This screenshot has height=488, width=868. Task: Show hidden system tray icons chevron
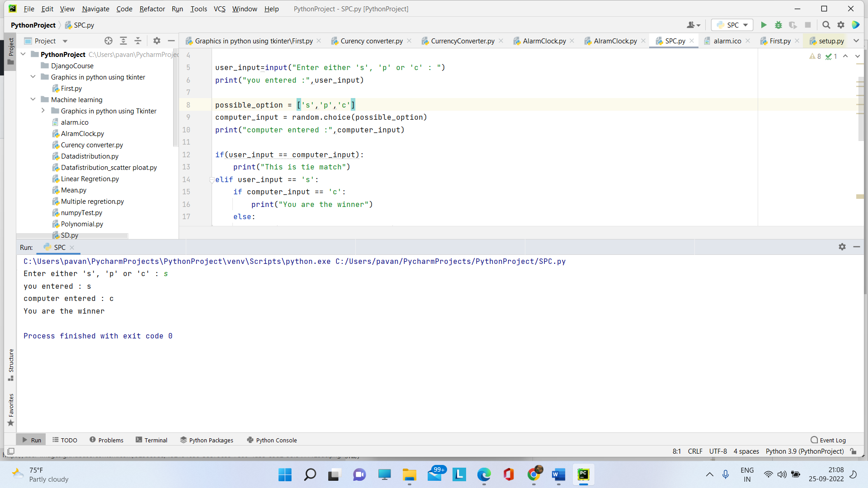pos(710,474)
